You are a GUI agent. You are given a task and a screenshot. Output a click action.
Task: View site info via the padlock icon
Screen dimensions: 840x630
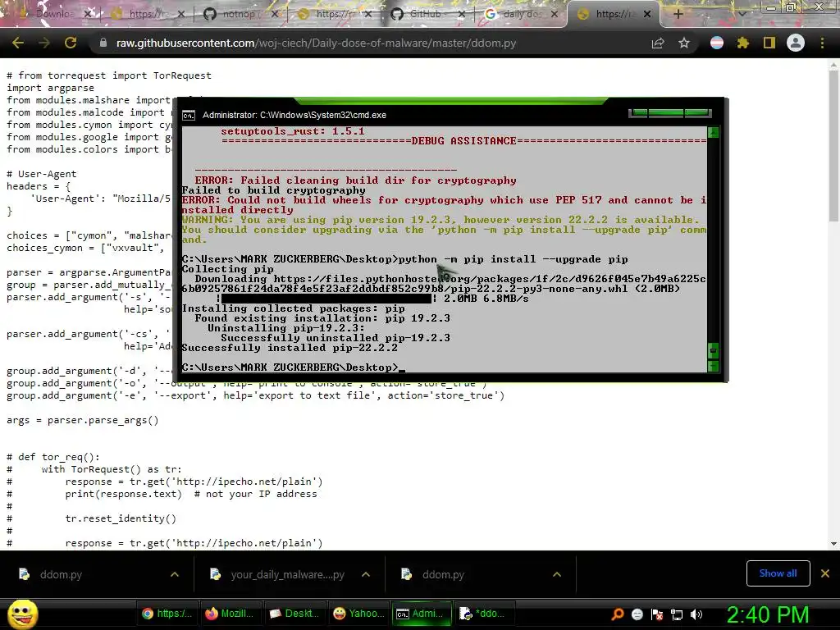click(103, 43)
